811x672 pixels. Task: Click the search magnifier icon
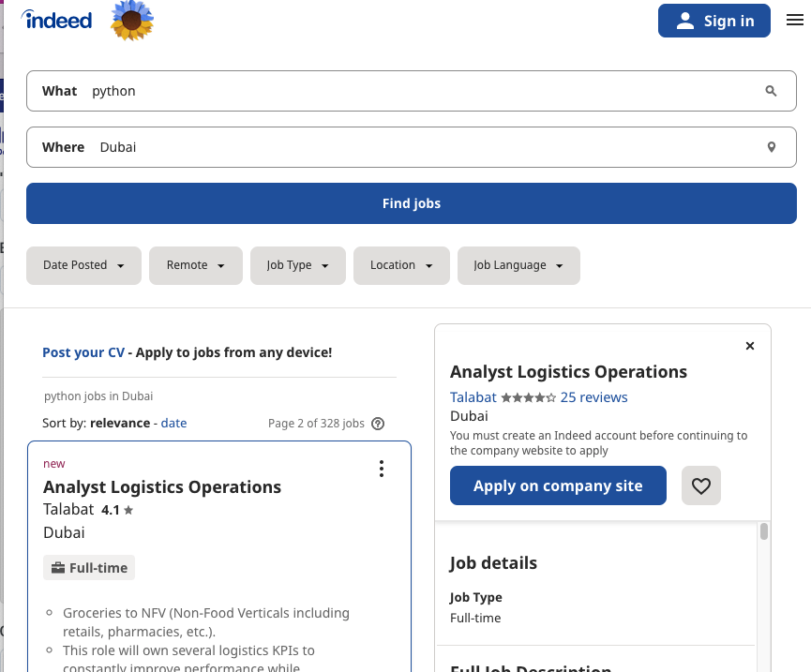[771, 91]
